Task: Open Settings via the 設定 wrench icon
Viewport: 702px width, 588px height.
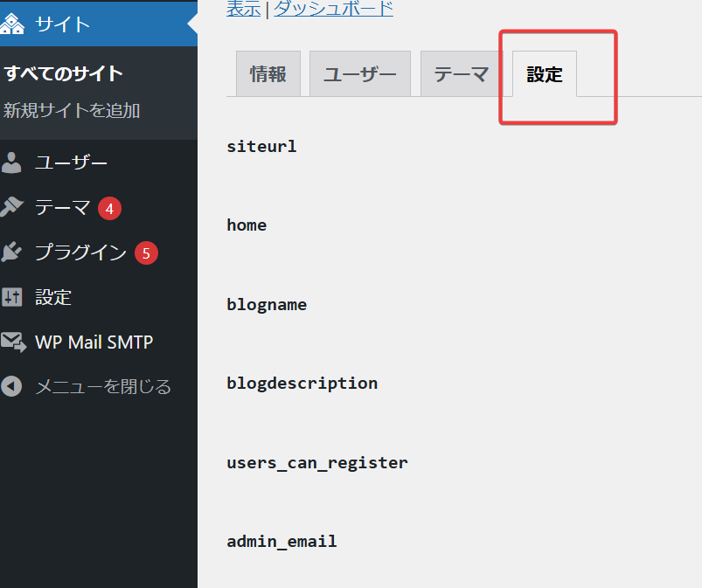Action: pyautogui.click(x=13, y=297)
